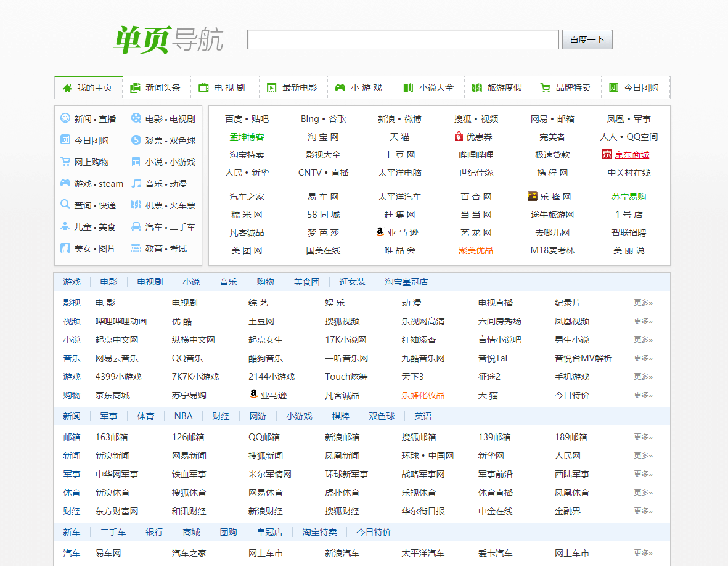Expand 更多 options in the 邮箱 row

[x=642, y=437]
